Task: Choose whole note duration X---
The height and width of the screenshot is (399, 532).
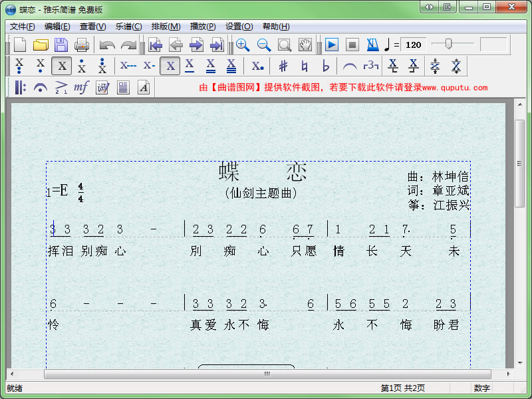Action: click(128, 66)
